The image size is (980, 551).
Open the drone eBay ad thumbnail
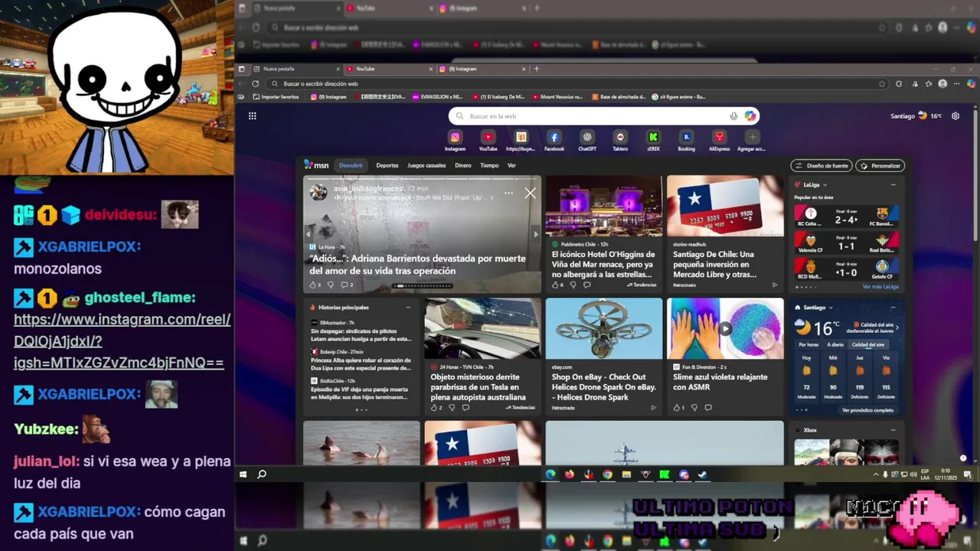[x=603, y=329]
